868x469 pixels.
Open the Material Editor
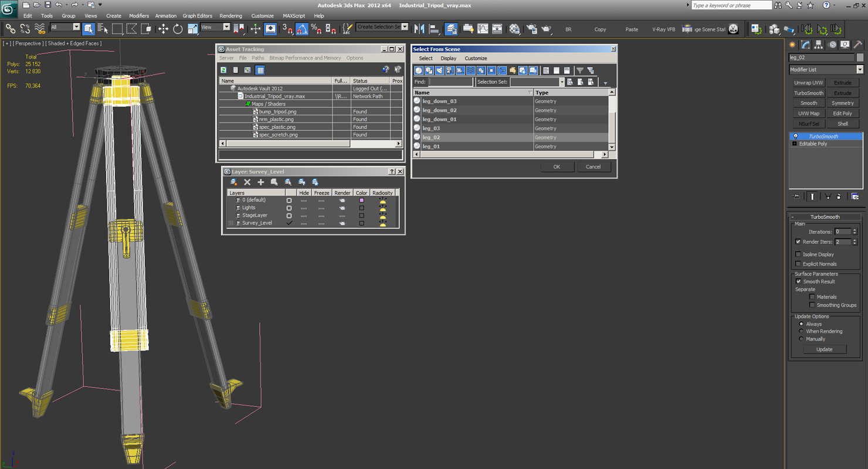514,28
